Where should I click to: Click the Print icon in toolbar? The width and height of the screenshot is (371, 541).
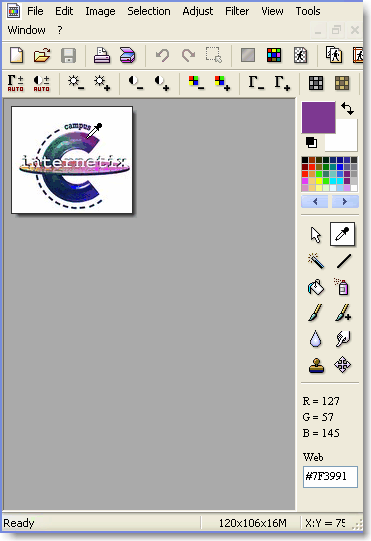coord(102,55)
